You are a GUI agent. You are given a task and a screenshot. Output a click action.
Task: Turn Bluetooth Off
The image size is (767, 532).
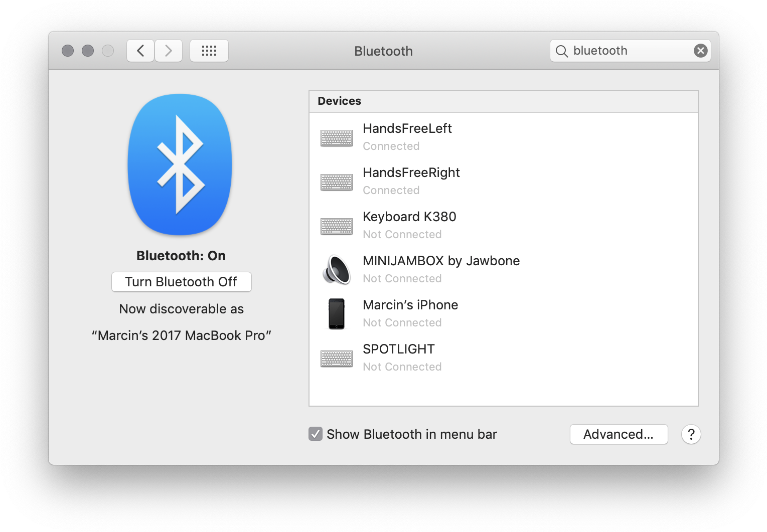click(181, 282)
